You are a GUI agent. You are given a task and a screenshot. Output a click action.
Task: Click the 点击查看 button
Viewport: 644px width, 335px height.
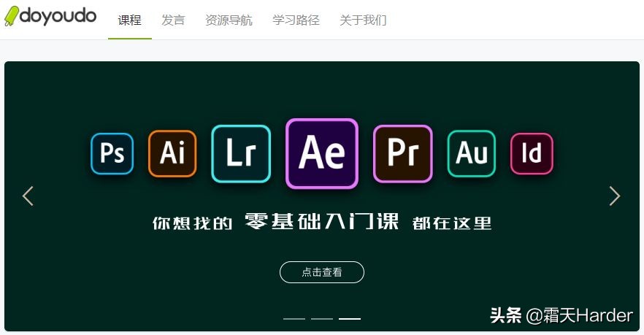[x=322, y=272]
